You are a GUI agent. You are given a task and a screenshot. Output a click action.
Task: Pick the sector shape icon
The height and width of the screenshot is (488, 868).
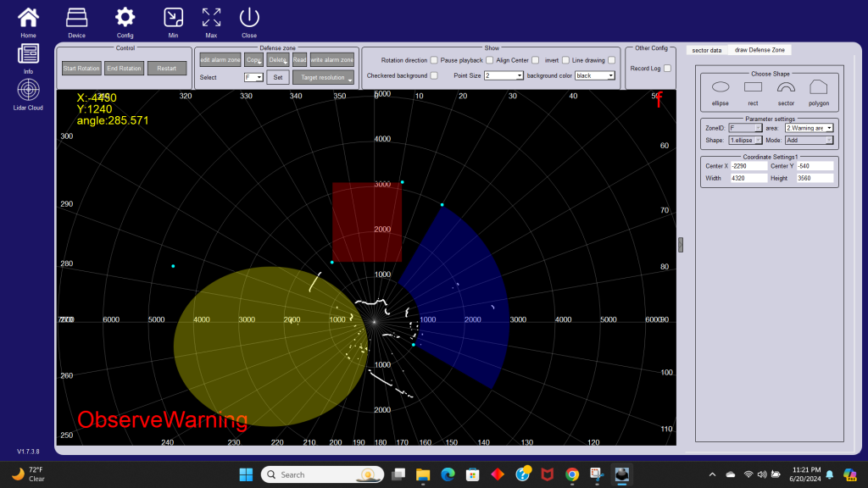(x=786, y=86)
